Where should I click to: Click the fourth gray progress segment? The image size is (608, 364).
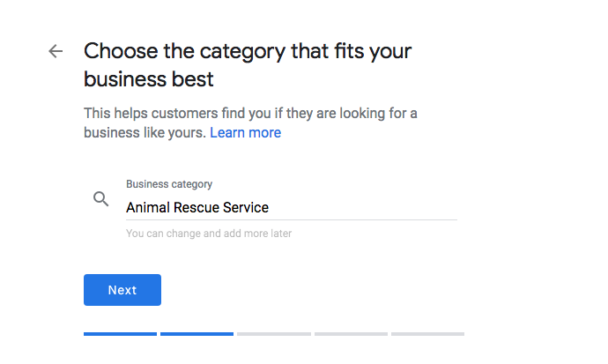(x=351, y=334)
